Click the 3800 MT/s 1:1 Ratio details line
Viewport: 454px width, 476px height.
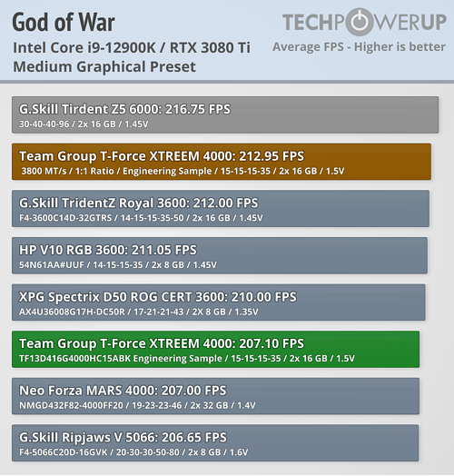(183, 171)
